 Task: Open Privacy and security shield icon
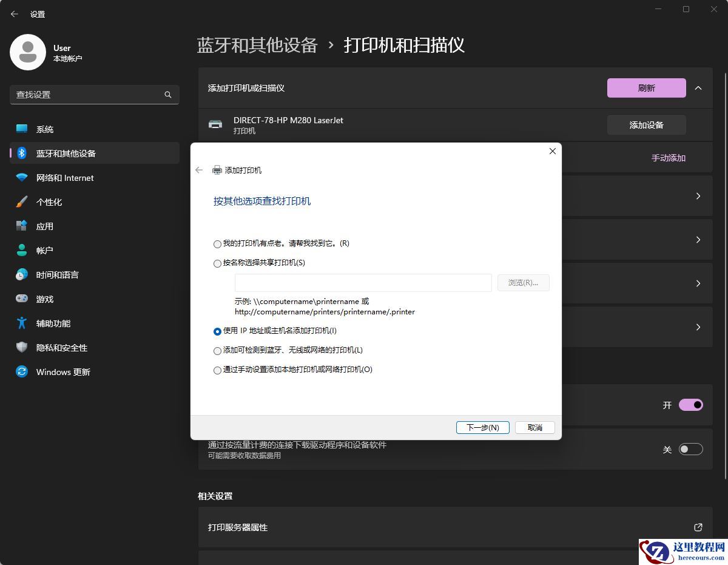point(21,347)
